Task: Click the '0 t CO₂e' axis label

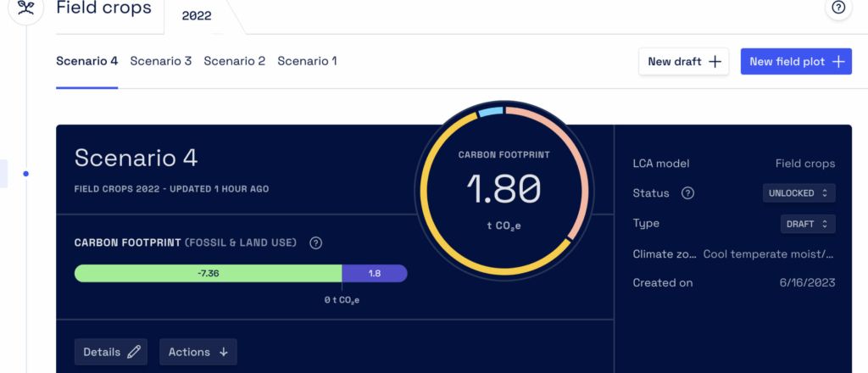Action: pyautogui.click(x=342, y=300)
